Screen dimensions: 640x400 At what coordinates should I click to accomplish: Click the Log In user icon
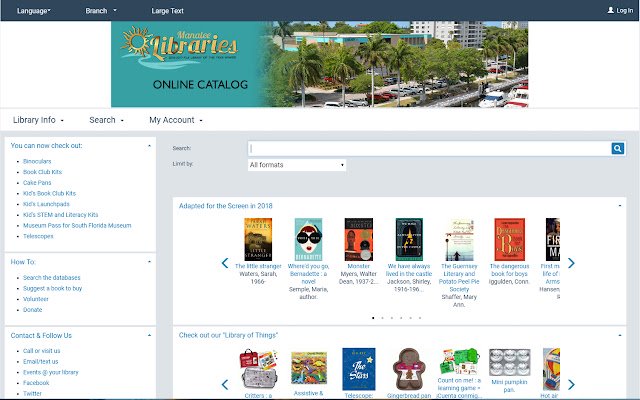611,10
